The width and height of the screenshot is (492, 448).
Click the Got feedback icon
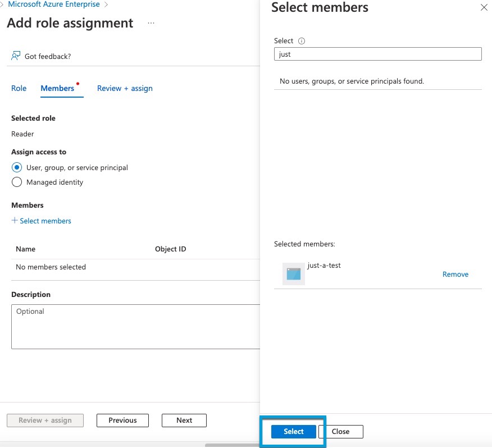[x=16, y=56]
